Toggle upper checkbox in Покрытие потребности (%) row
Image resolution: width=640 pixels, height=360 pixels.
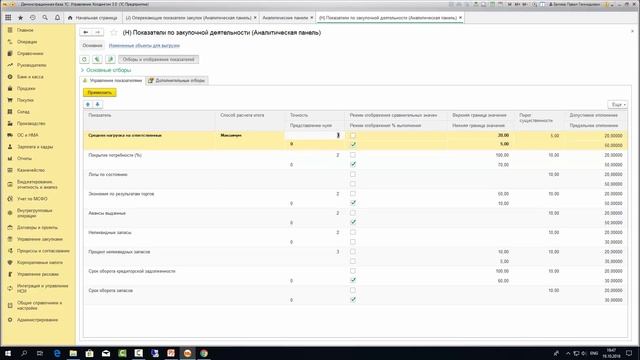353,155
